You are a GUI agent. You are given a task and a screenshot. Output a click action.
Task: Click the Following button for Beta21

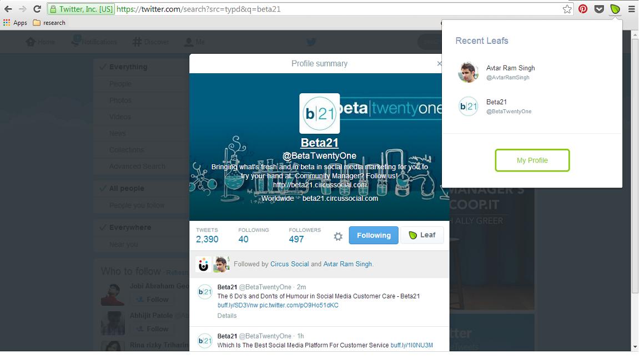tap(373, 235)
